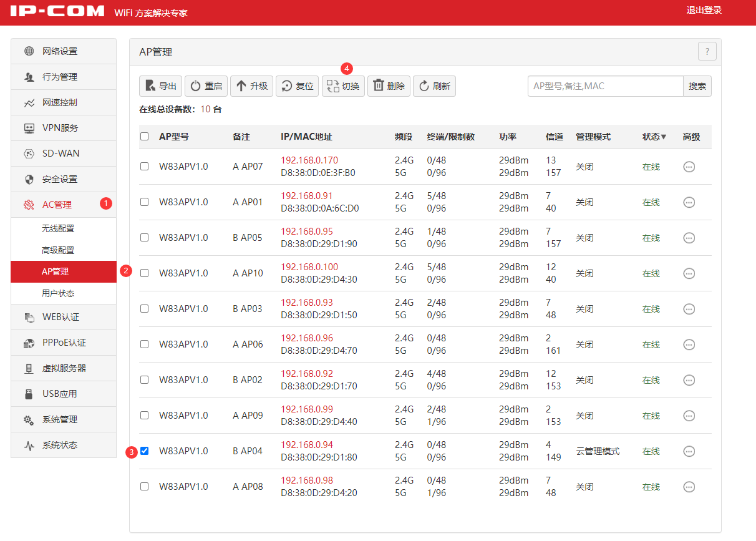Screen dimensions: 756x541
Task: Check the box for B AP03
Action: (x=145, y=308)
